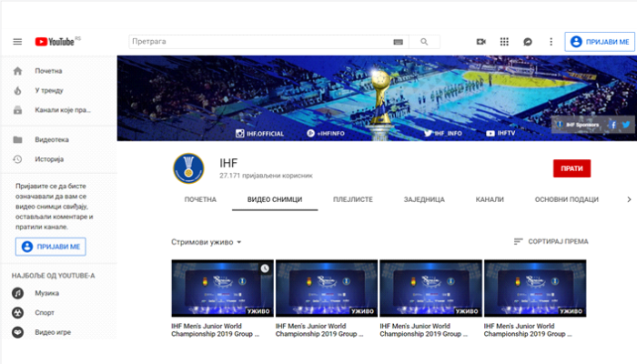637x364 pixels.
Task: Click the Спорт icon
Action: [x=17, y=312]
